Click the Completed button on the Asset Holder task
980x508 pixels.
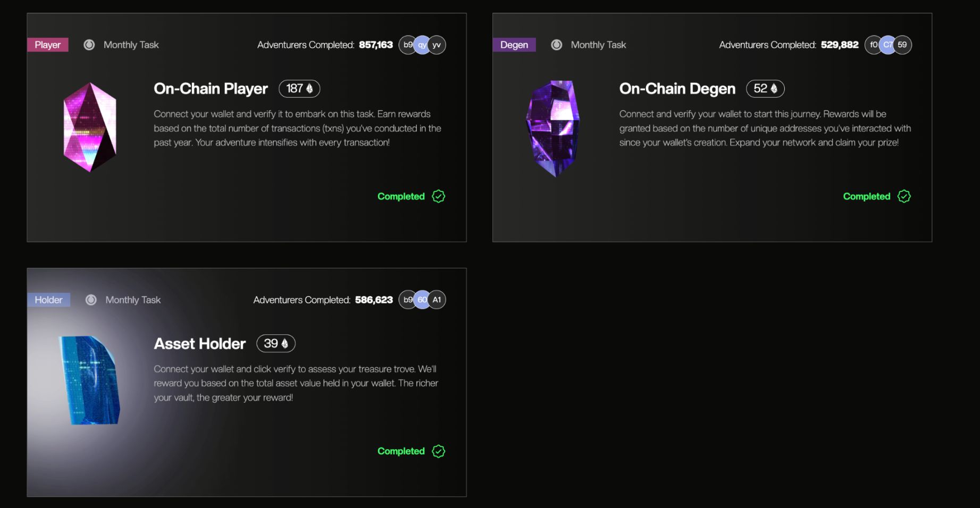400,451
